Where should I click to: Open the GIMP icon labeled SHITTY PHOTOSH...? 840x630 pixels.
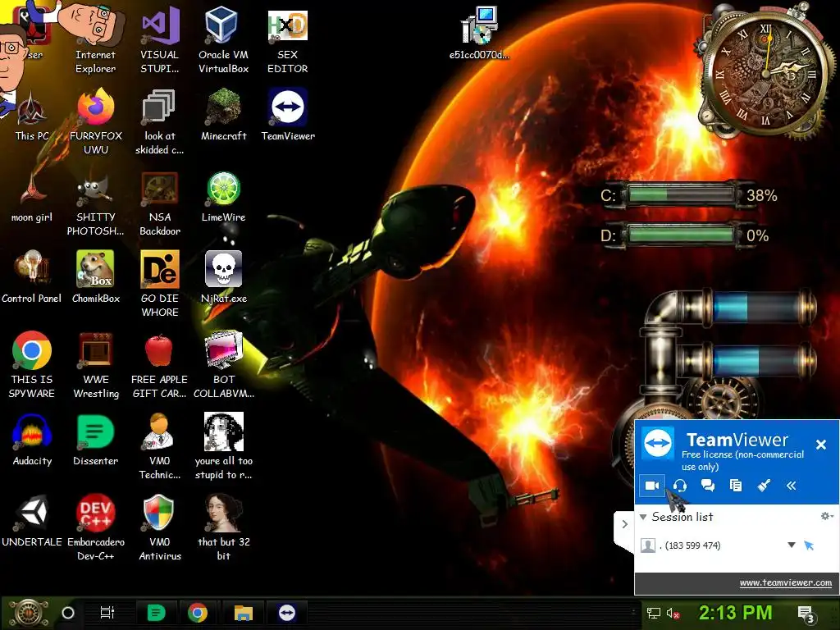click(96, 203)
